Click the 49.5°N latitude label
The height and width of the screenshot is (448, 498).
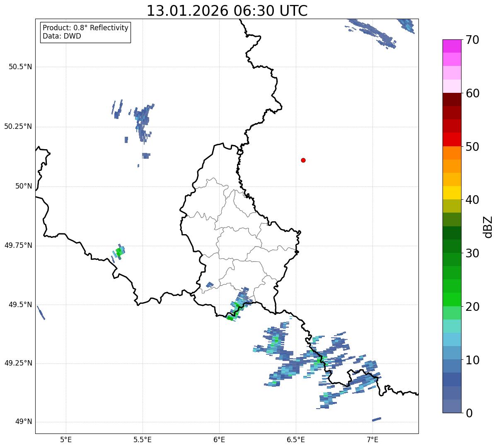pos(20,305)
